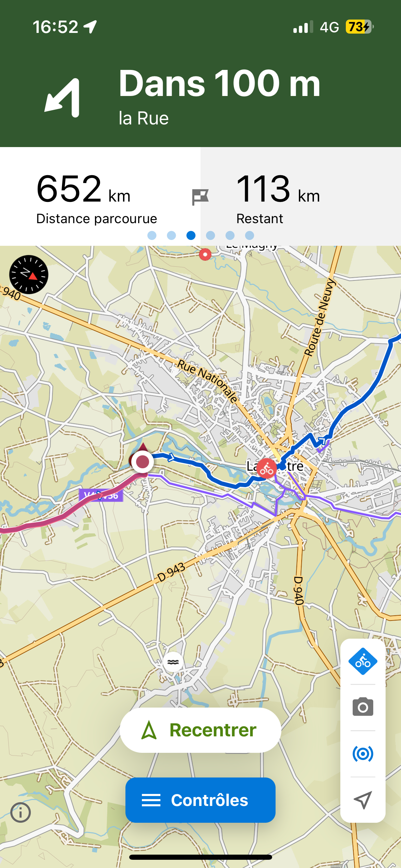Tap the 652 km Distance parcourue panel
The width and height of the screenshot is (401, 868).
pyautogui.click(x=100, y=197)
